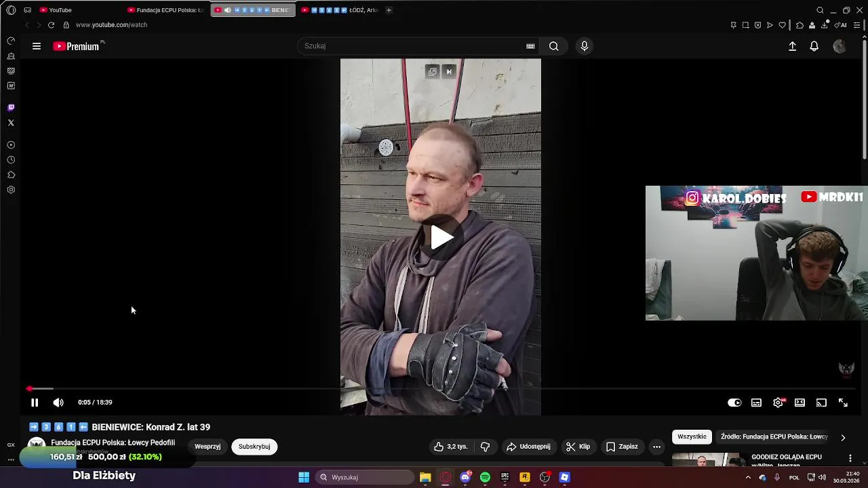Open Fundacja ECPU Polska channel link

(x=113, y=443)
